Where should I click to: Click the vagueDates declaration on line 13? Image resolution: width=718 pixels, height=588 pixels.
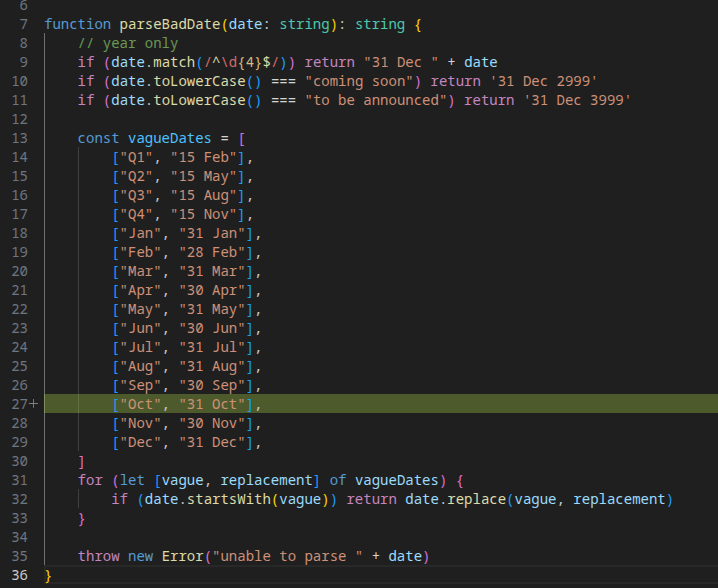point(169,138)
